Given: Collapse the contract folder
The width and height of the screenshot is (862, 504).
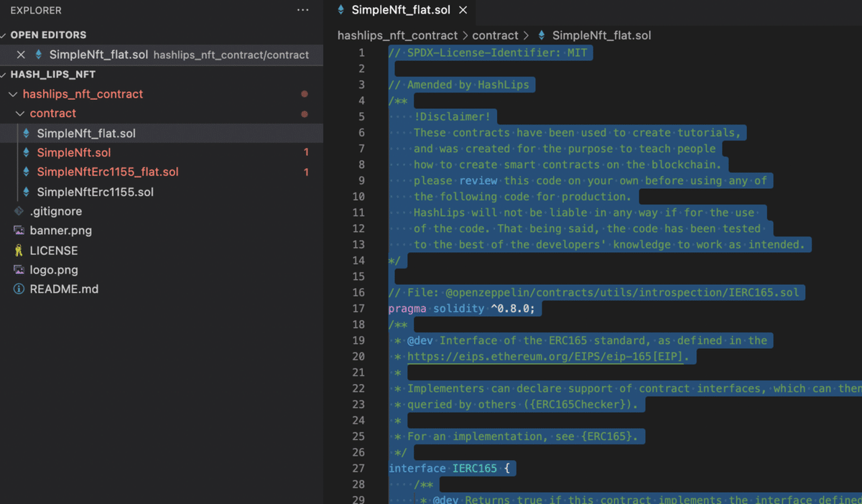Looking at the screenshot, I should click(x=19, y=113).
